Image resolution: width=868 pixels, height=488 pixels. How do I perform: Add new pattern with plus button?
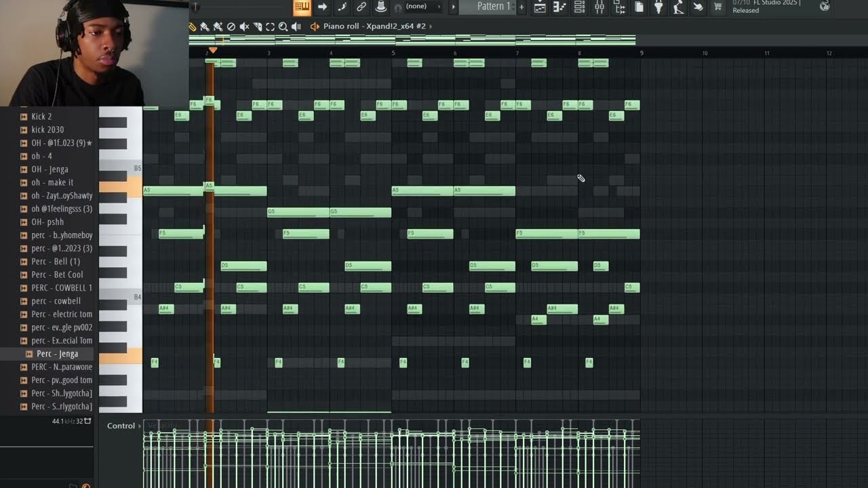[x=521, y=6]
